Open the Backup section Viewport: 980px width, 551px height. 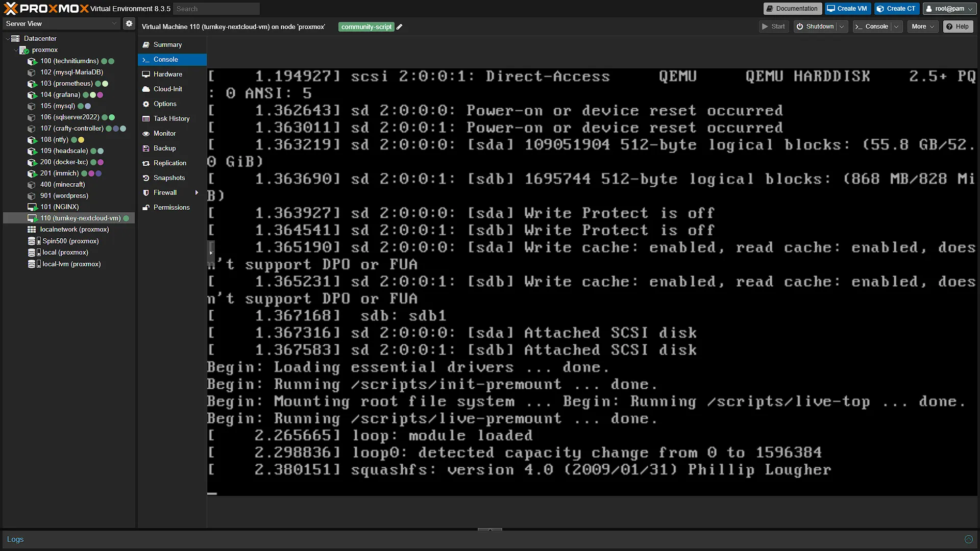(x=172, y=148)
